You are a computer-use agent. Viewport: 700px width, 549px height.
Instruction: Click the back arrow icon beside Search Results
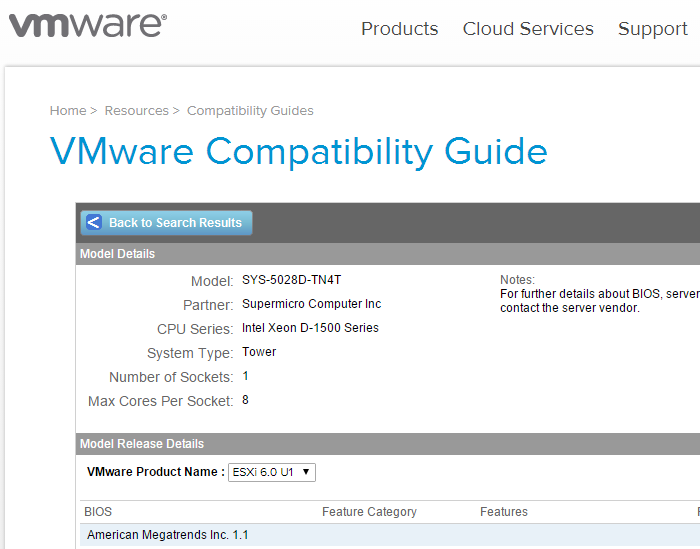click(x=94, y=222)
